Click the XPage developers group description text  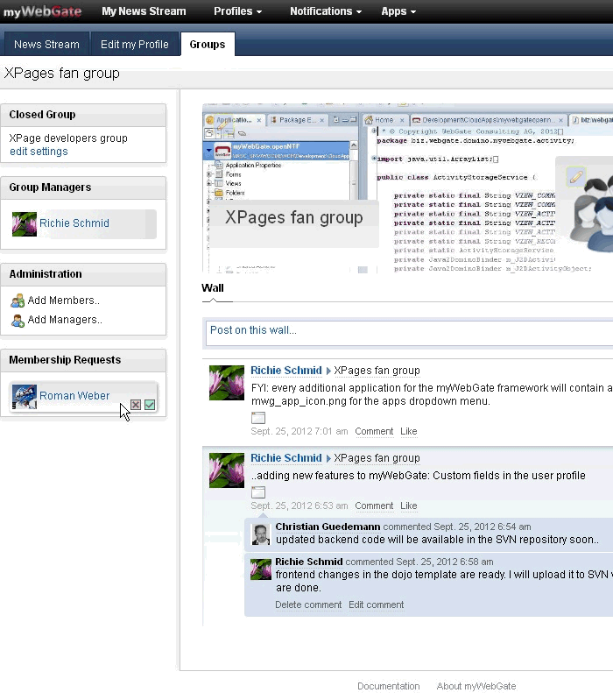point(68,138)
